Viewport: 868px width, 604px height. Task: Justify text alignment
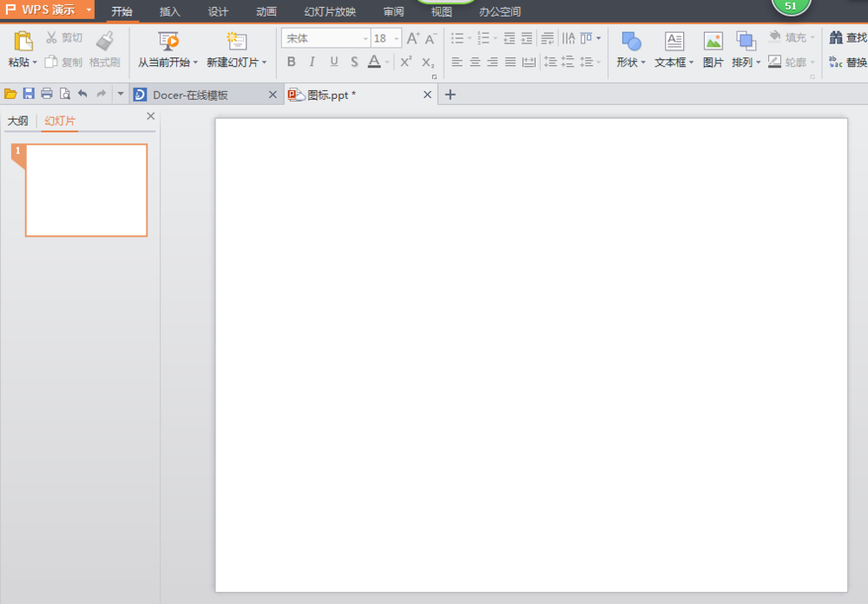[510, 62]
